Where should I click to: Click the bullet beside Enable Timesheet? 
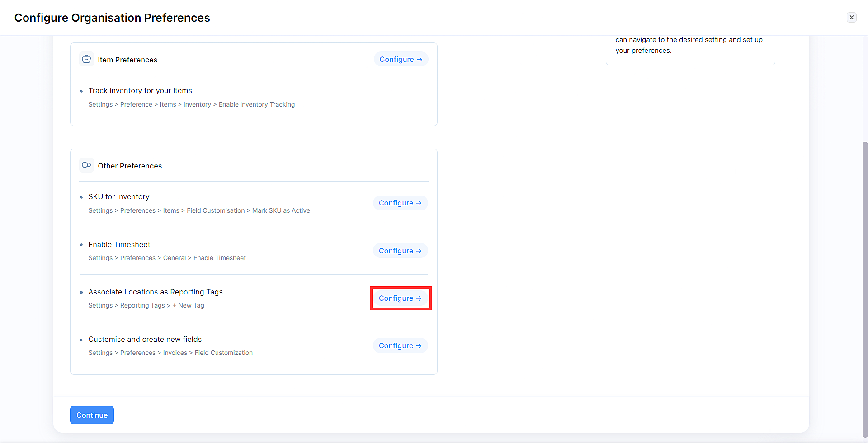click(81, 245)
